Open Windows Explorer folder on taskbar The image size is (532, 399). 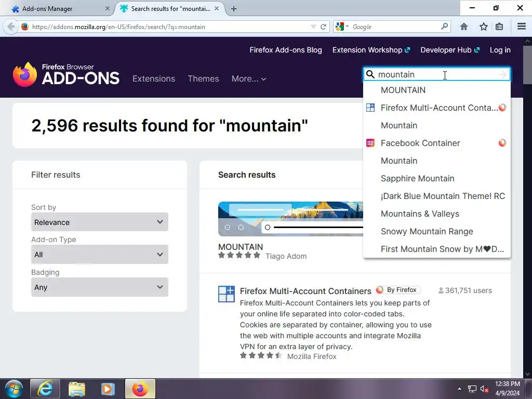77,389
